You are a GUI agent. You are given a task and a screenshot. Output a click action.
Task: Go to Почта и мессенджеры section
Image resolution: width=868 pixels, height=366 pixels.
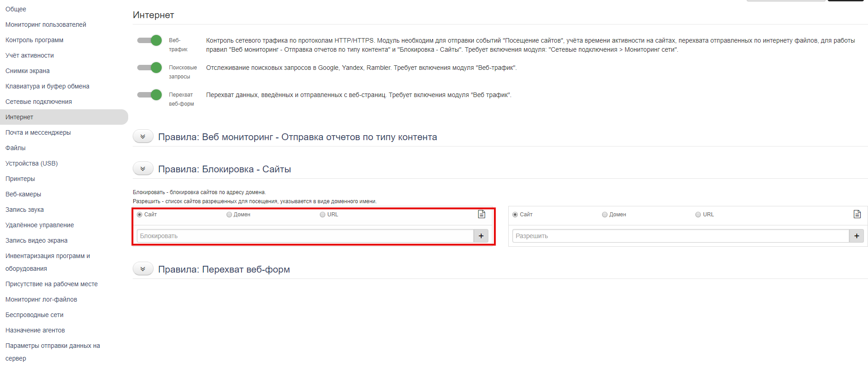tap(38, 132)
